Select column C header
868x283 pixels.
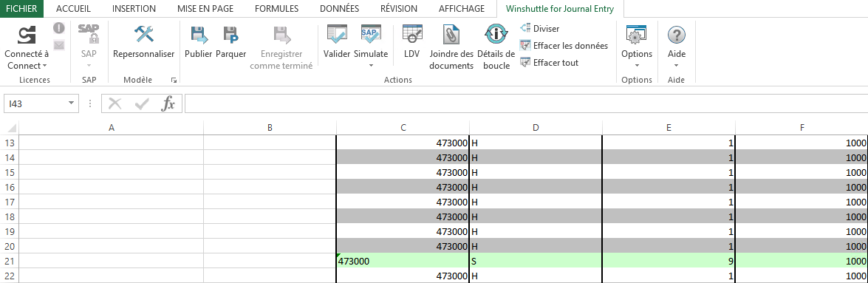click(403, 128)
